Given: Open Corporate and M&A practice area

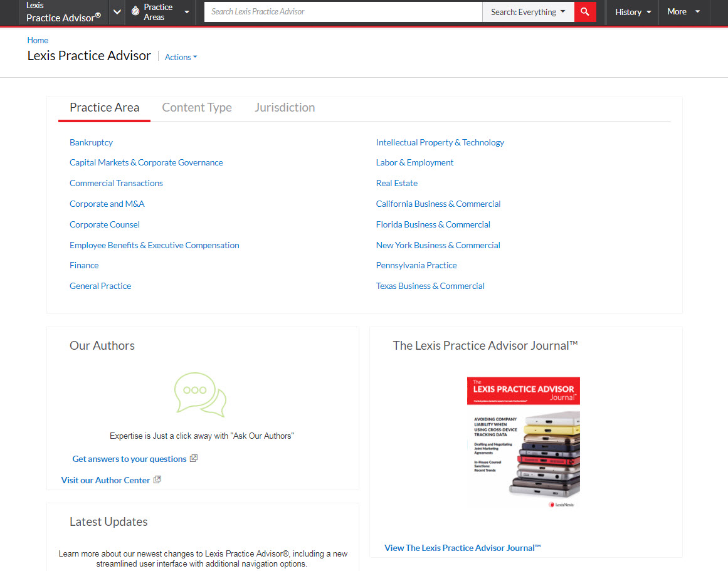Looking at the screenshot, I should tap(107, 204).
